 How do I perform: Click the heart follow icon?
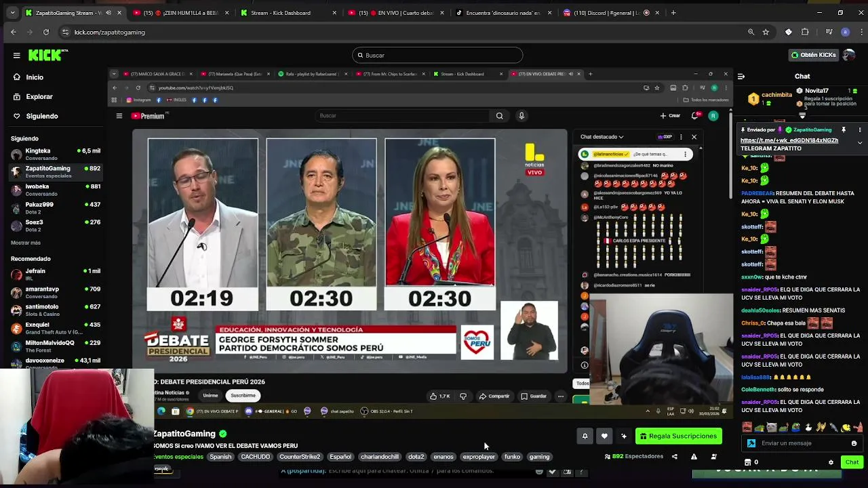[x=604, y=436]
